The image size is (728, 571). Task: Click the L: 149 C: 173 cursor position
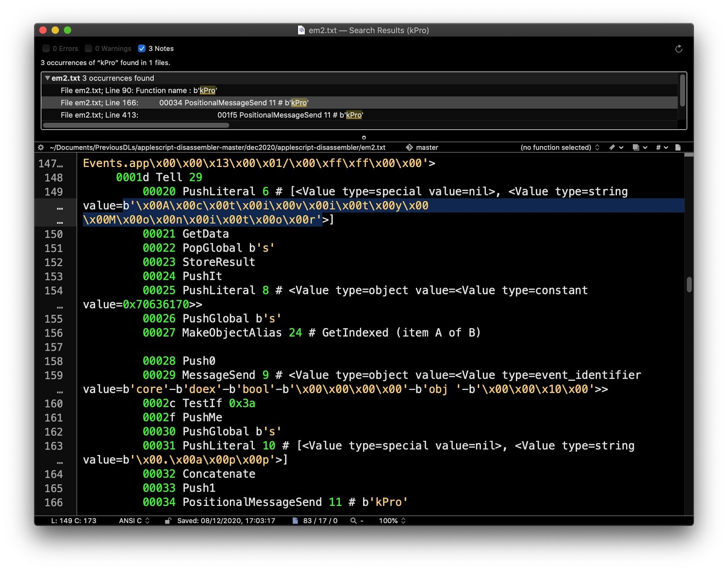coord(74,520)
